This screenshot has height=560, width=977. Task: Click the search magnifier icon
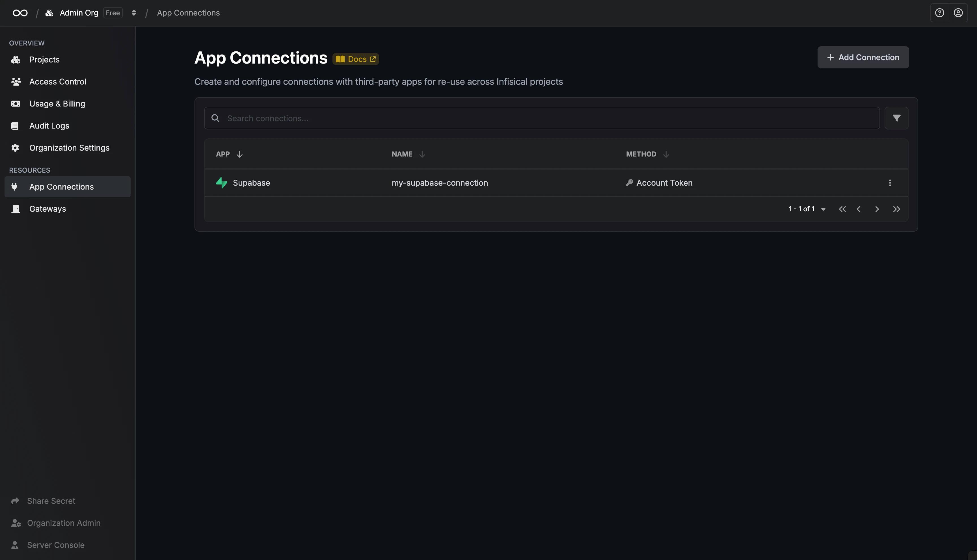point(215,118)
